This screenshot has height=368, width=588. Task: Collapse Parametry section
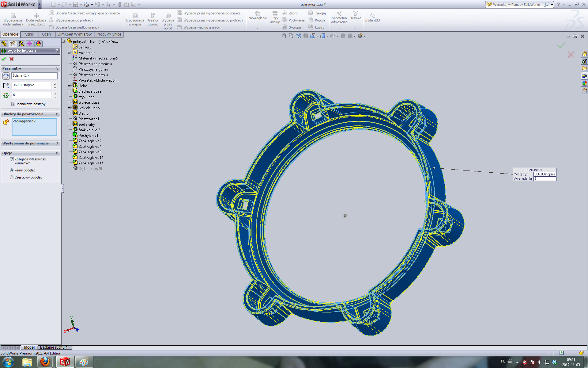pos(57,68)
